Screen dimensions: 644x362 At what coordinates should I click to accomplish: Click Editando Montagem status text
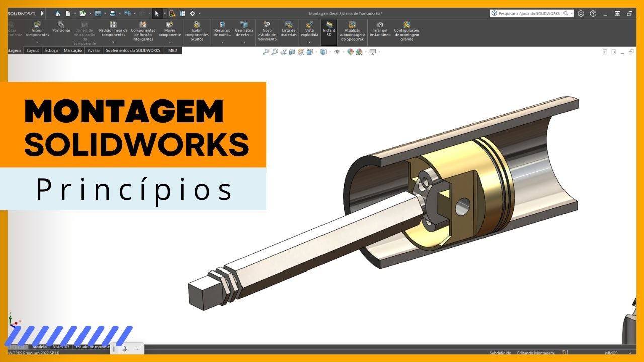[x=535, y=353]
